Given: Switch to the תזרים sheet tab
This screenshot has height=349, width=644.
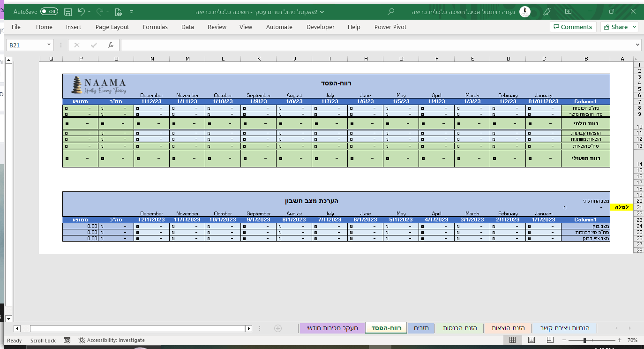Looking at the screenshot, I should click(x=421, y=328).
